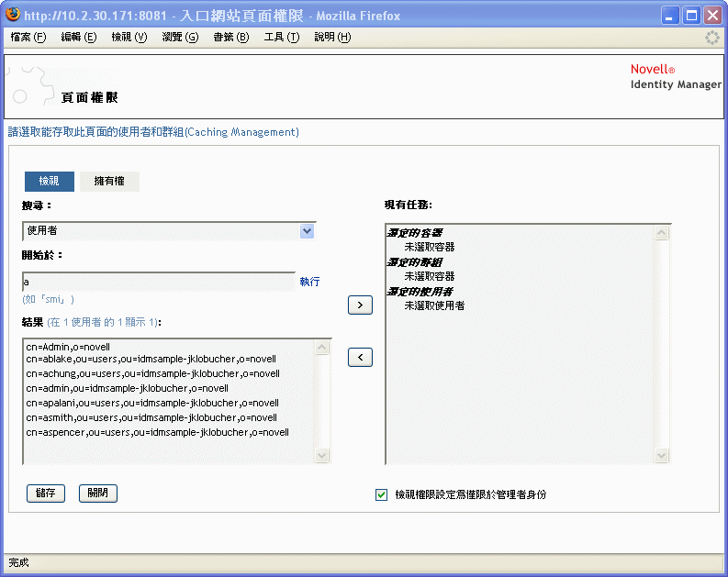Click 未選取容器 under first container heading
The image size is (728, 577).
429,247
